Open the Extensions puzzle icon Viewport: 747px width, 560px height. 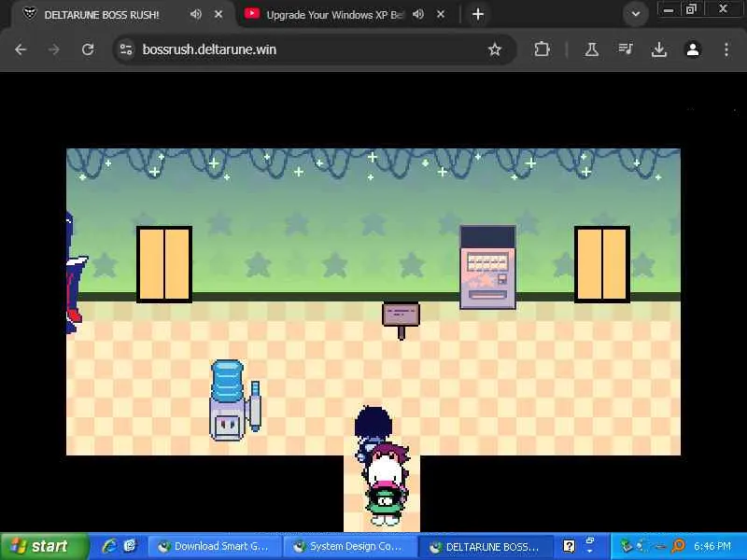coord(542,49)
